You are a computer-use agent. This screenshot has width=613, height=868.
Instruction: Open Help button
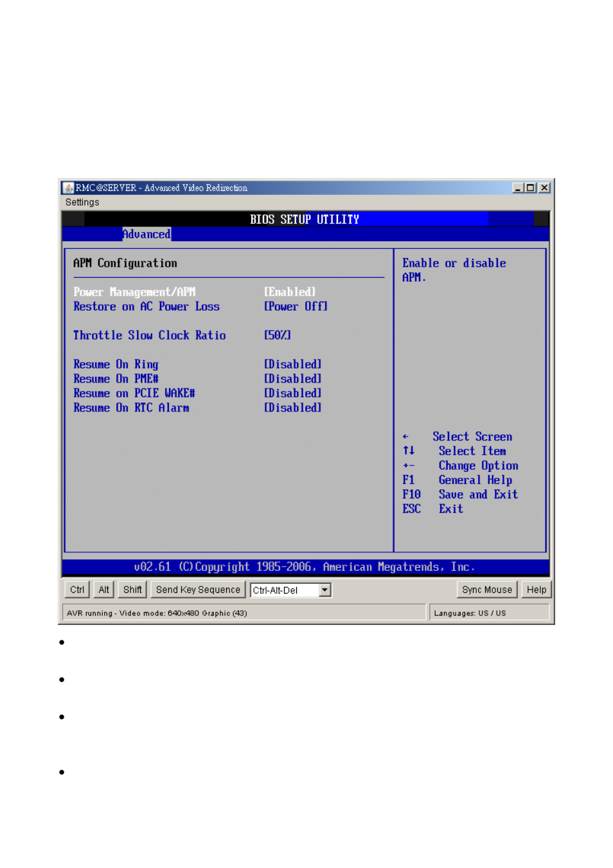pos(537,590)
